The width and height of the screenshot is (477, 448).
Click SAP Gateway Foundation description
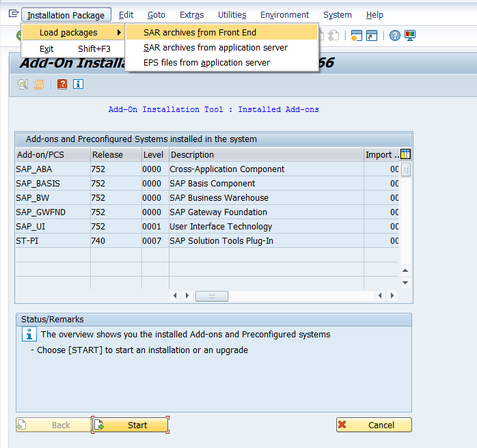(x=219, y=212)
